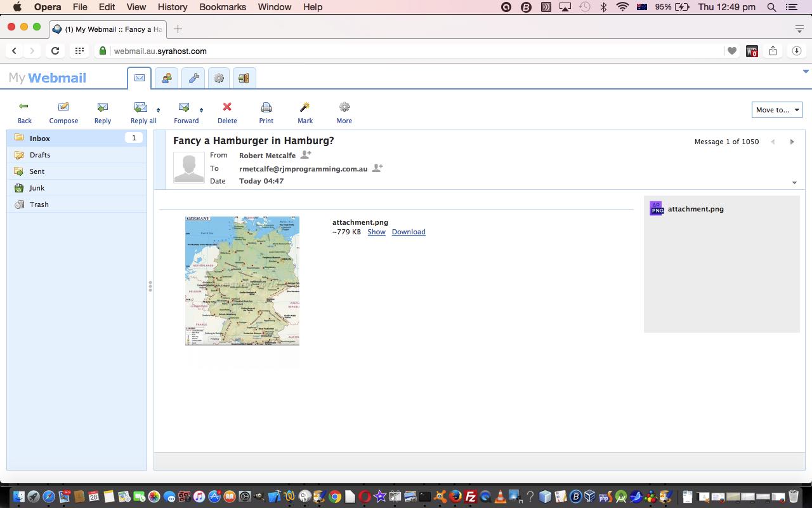
Task: Print this email
Action: click(x=266, y=113)
